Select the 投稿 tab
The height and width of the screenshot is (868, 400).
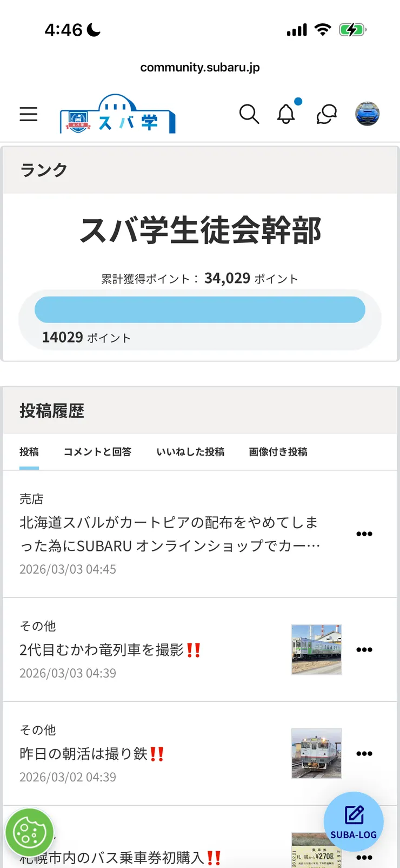coord(29,452)
